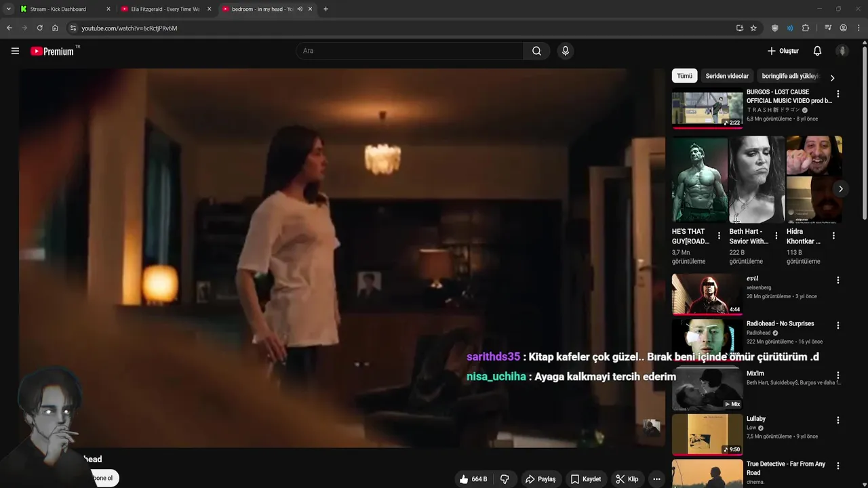Viewport: 868px width, 488px height.
Task: Open the shield blocker extension
Action: coord(774,28)
